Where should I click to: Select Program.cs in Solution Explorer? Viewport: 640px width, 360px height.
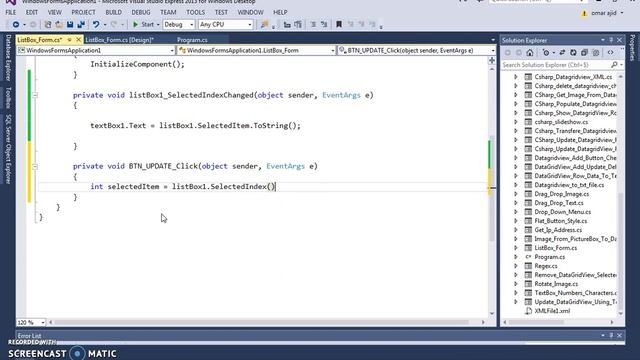click(549, 257)
